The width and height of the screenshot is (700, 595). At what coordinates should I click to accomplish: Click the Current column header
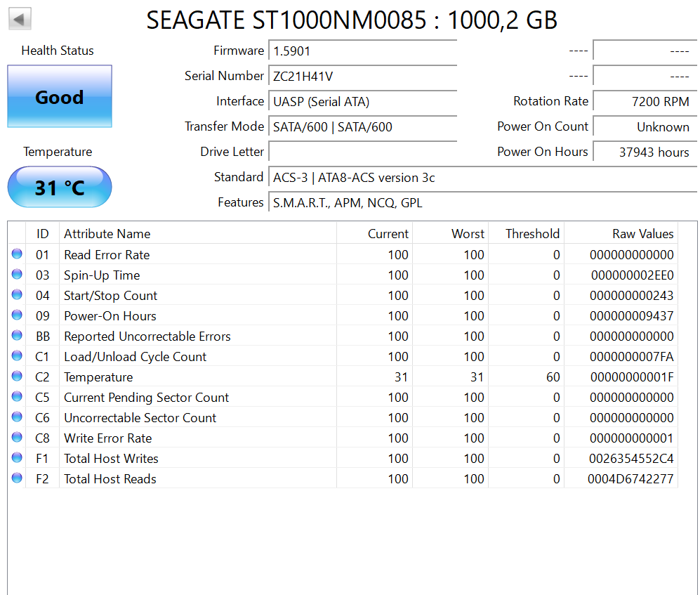coord(374,234)
